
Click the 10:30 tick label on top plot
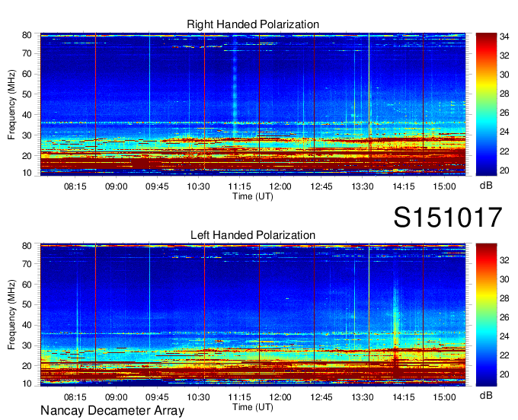point(198,186)
